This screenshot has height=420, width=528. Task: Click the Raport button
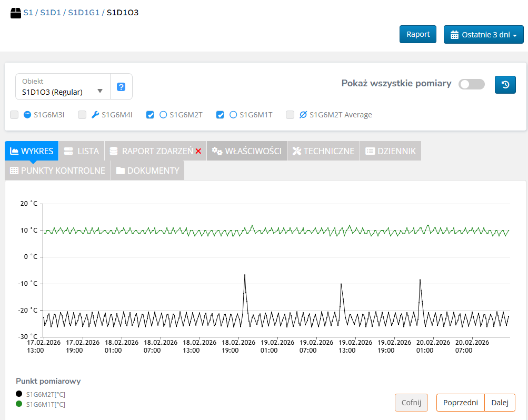click(417, 34)
